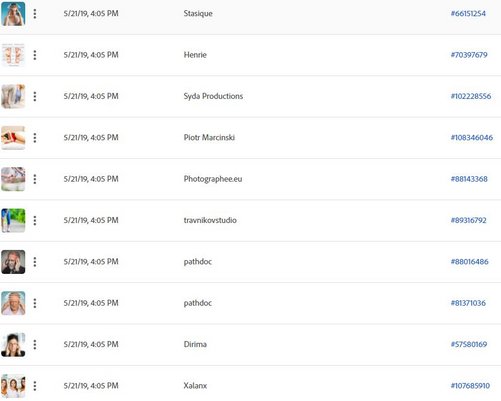Open options menu for Piotr Marcinski row
The image size is (501, 401).
35,138
